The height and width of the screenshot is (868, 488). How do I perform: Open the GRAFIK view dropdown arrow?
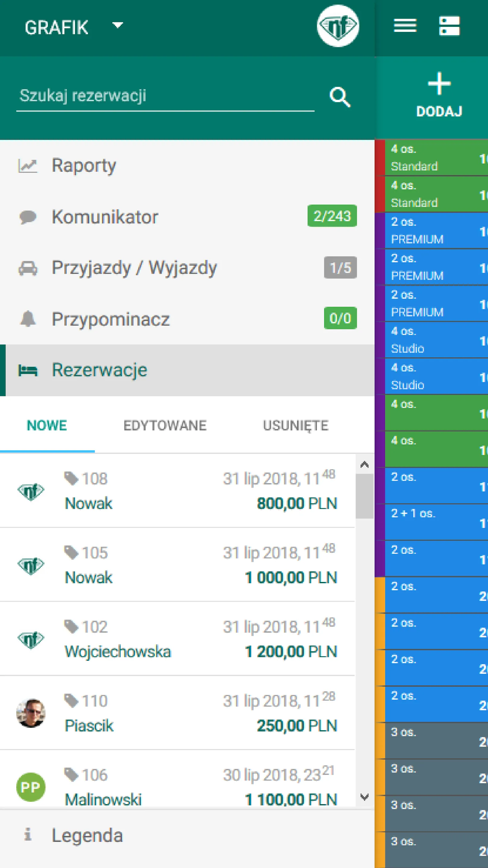tap(117, 26)
